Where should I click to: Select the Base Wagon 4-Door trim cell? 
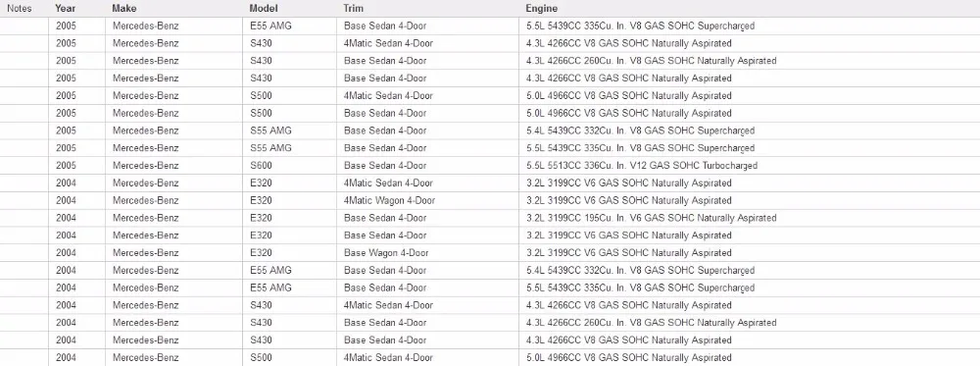click(427, 253)
